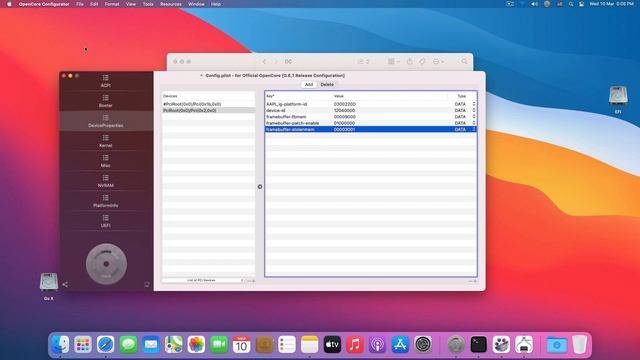Open Terminal from the Dock
Image resolution: width=640 pixels, height=360 pixels.
point(478,344)
